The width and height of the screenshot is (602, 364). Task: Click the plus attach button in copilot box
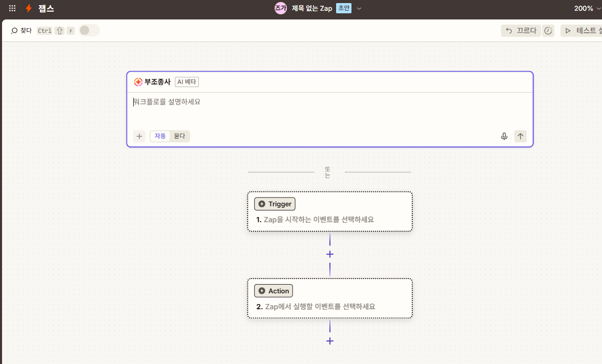tap(139, 136)
